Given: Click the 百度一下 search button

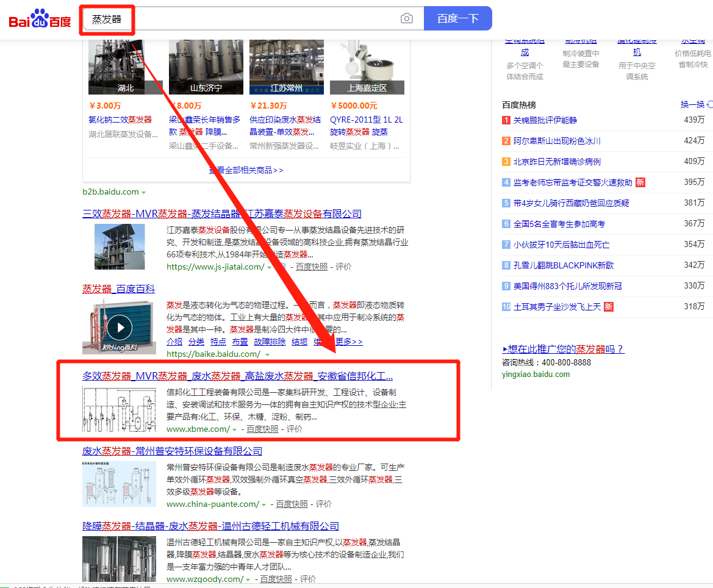Looking at the screenshot, I should point(457,18).
